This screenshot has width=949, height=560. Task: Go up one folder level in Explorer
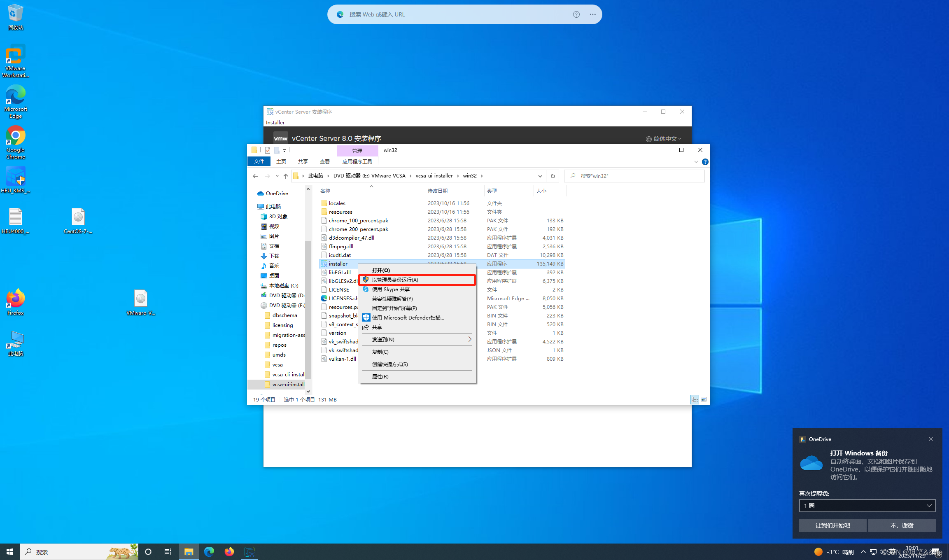(286, 176)
